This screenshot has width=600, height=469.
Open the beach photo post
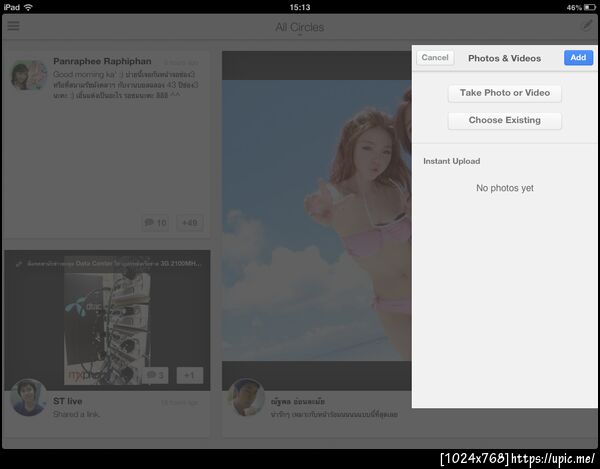point(317,220)
